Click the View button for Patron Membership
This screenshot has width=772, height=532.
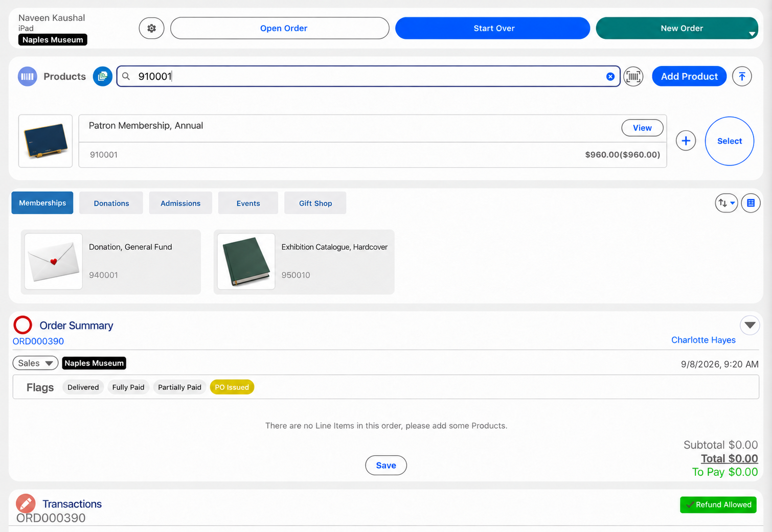click(643, 128)
